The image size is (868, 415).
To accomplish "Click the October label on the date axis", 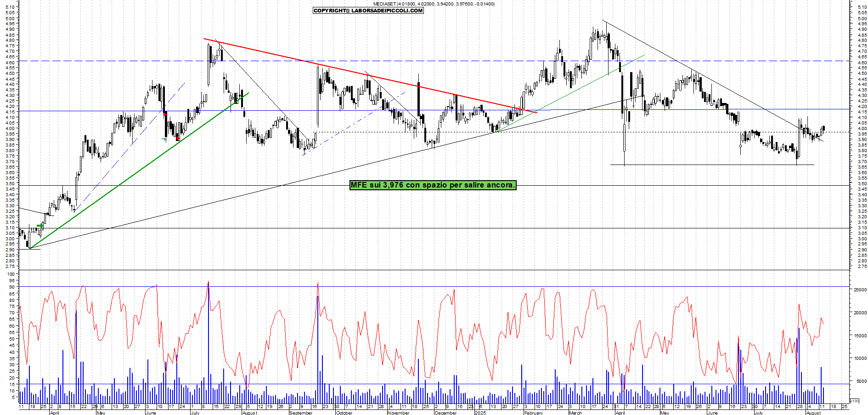I will [344, 413].
